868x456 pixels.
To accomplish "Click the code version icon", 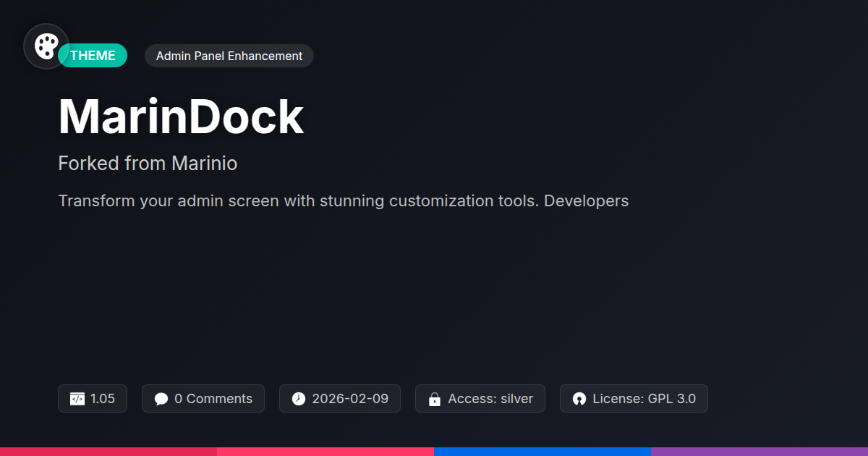I will (x=77, y=399).
